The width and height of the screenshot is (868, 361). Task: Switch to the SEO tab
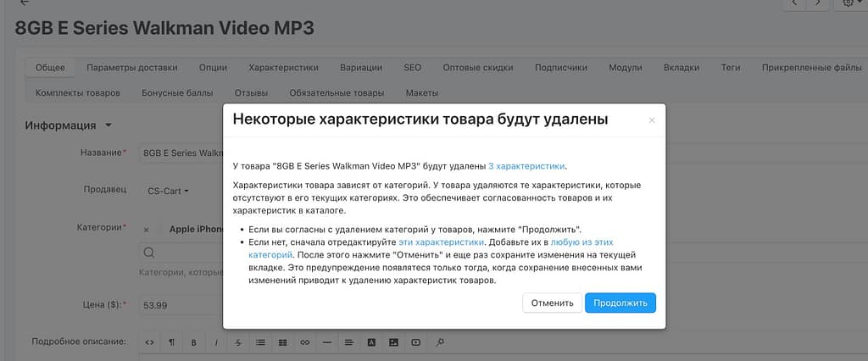(x=413, y=68)
